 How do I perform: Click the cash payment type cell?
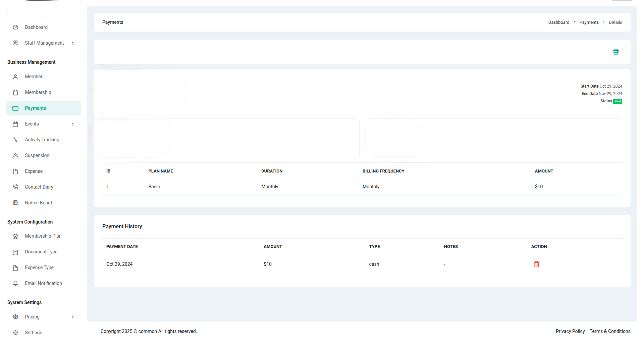374,264
